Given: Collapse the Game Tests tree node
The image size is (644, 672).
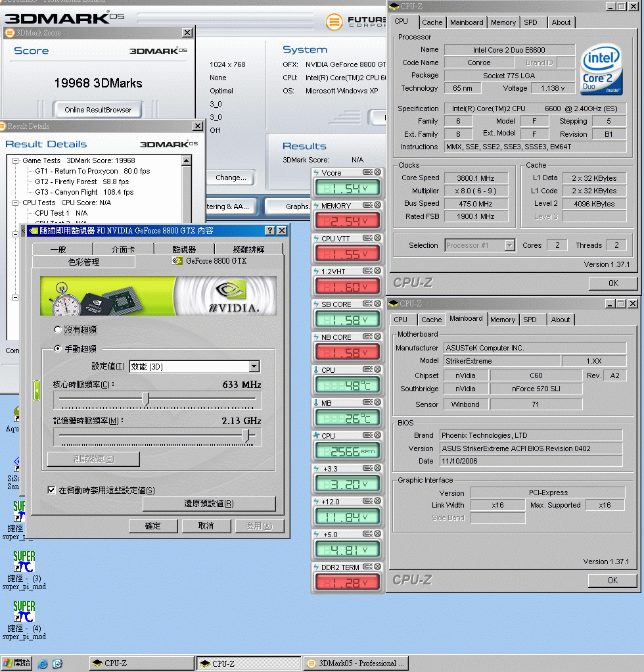Looking at the screenshot, I should (15, 160).
